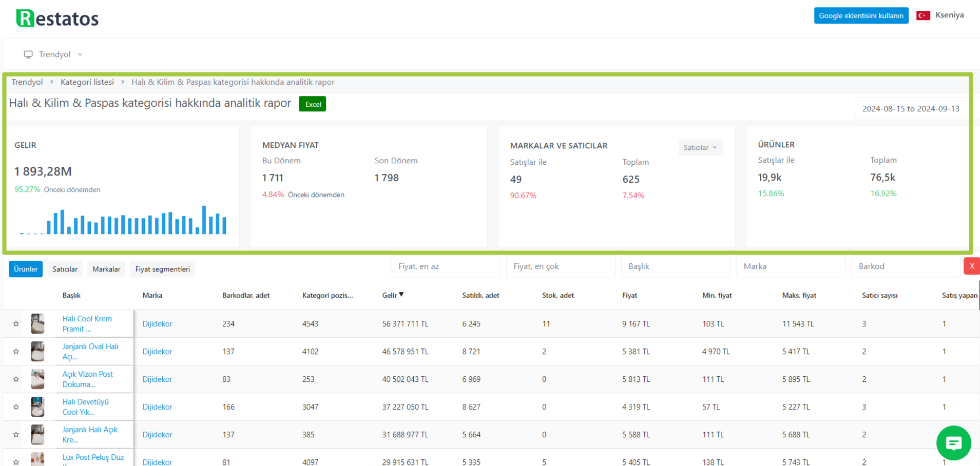
Task: Sort by Marka column header
Action: tap(152, 296)
